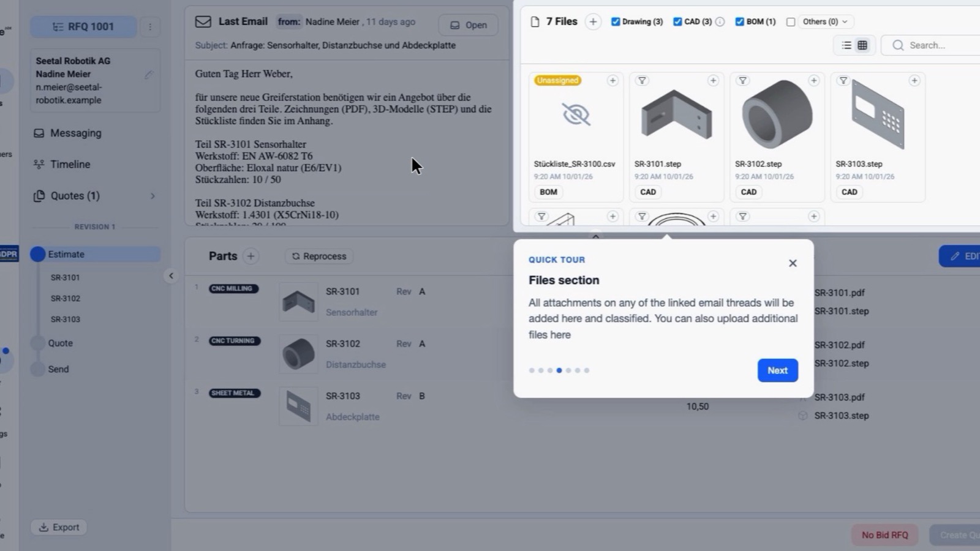Image resolution: width=980 pixels, height=551 pixels.
Task: Collapse the sidebar with the left chevron
Action: 171,276
